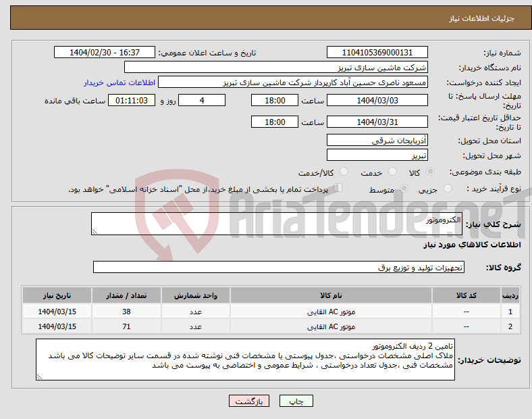Click the delivery city تبریز field
532x419 pixels.
pos(377,155)
